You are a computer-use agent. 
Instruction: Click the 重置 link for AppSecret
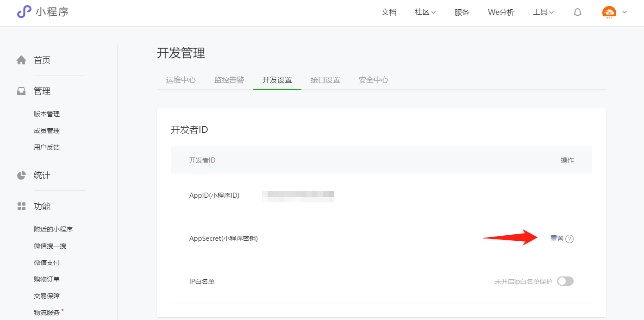[557, 238]
